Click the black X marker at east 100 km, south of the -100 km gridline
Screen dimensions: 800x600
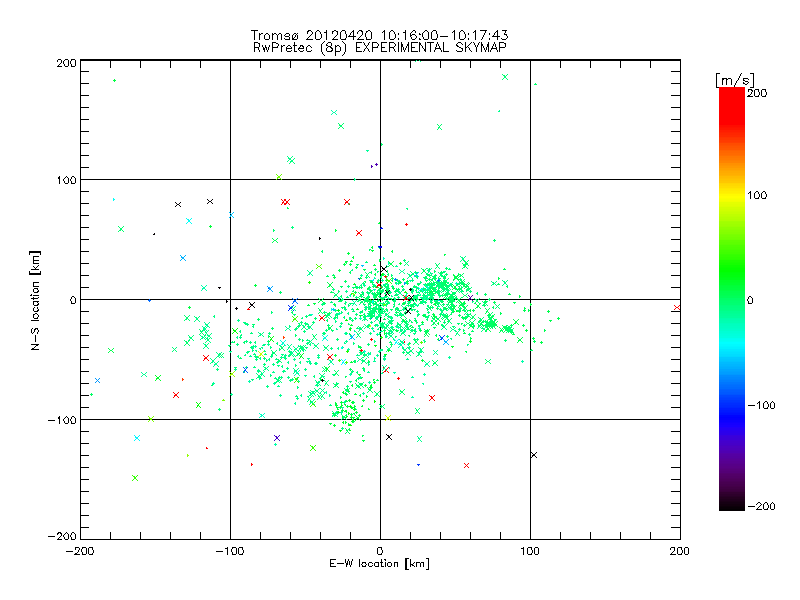click(x=534, y=455)
